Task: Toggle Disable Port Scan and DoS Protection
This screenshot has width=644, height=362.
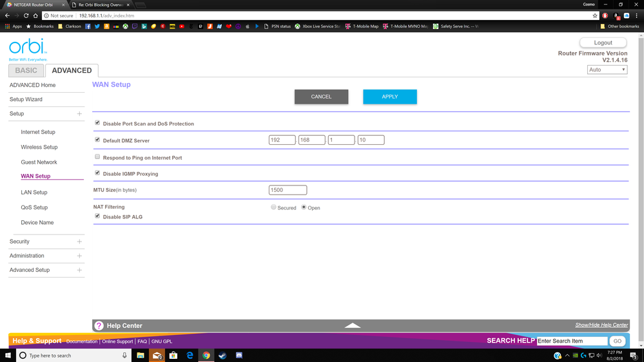Action: pyautogui.click(x=97, y=123)
